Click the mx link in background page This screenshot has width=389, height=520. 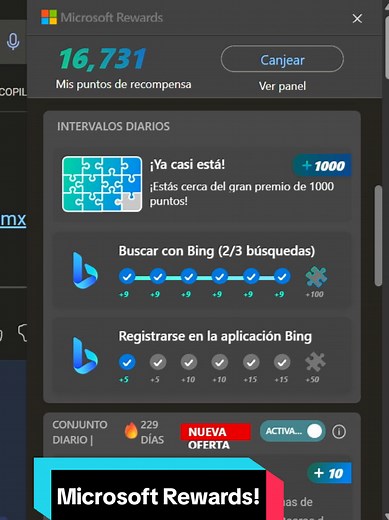pyautogui.click(x=13, y=219)
